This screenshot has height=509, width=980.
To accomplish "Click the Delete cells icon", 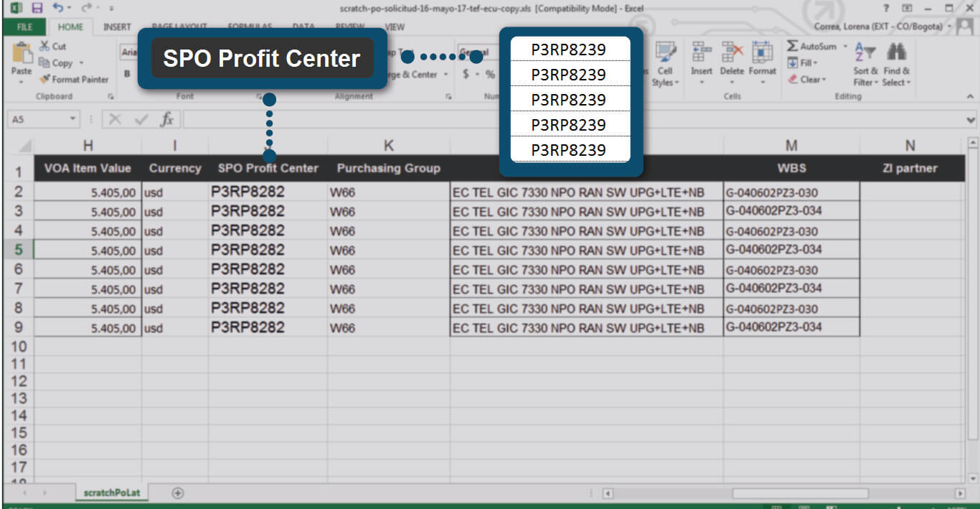I will 732,55.
